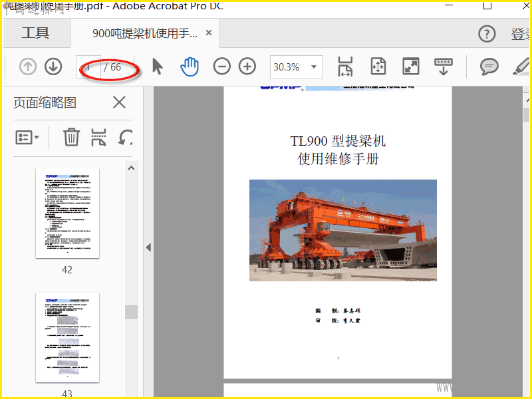Add a comment speech bubble
This screenshot has width=532, height=399.
pyautogui.click(x=489, y=66)
